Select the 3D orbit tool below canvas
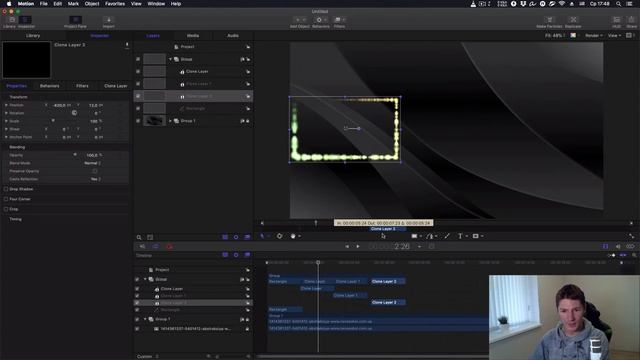The height and width of the screenshot is (360, 640). coord(280,236)
